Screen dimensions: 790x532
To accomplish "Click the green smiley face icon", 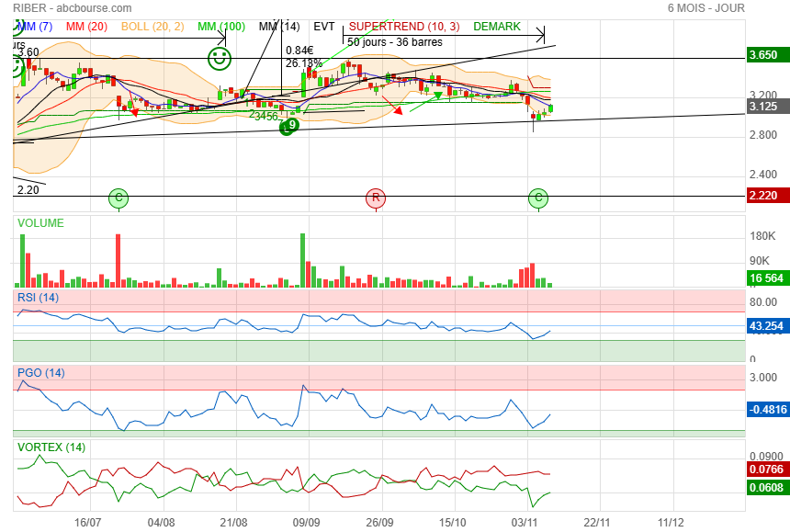I will click(219, 60).
